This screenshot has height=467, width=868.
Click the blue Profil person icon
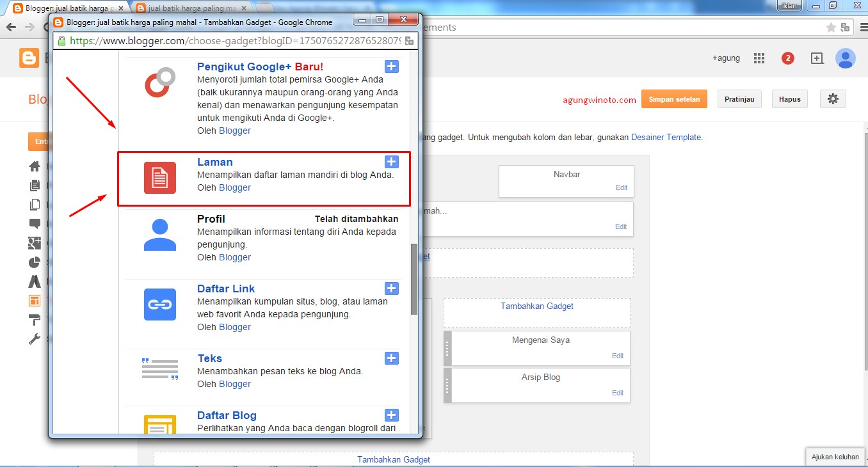[x=160, y=235]
